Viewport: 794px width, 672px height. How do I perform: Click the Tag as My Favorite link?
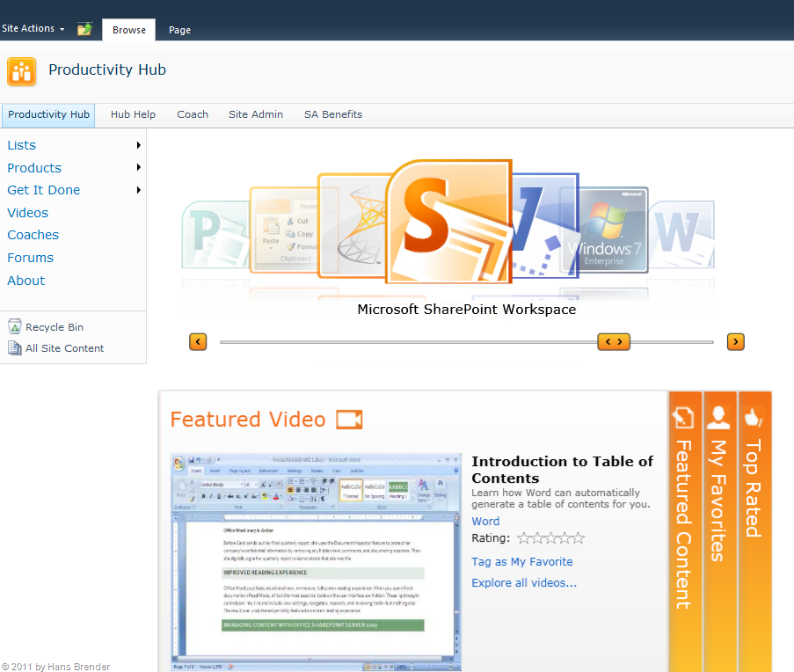(521, 562)
